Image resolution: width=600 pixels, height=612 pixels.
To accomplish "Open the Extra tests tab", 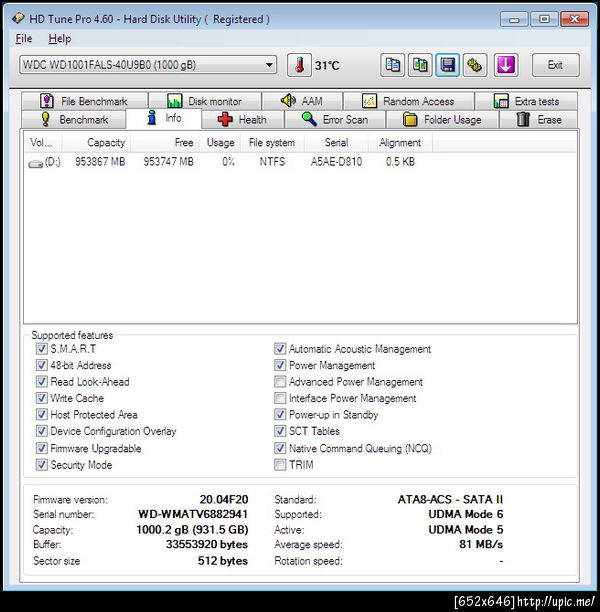I will [x=526, y=101].
